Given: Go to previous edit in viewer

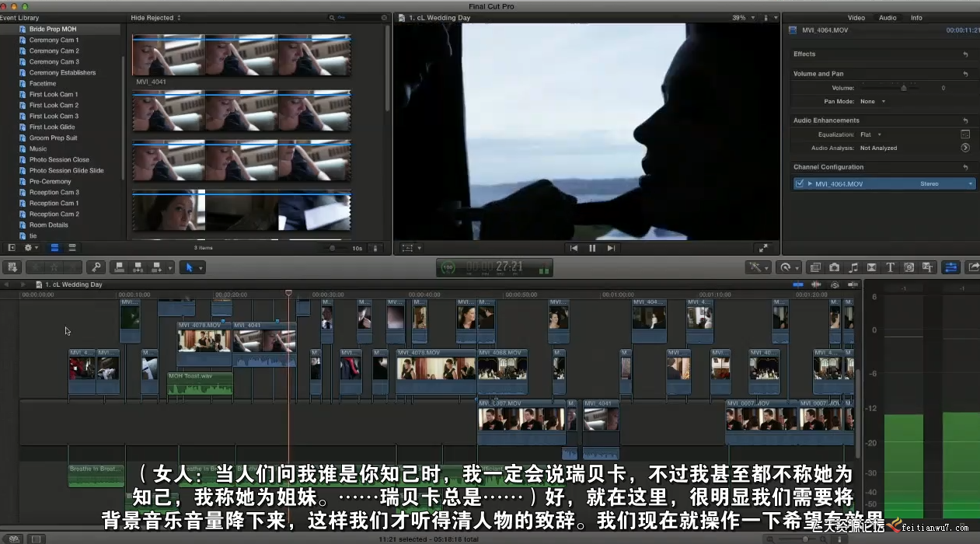Looking at the screenshot, I should click(574, 248).
